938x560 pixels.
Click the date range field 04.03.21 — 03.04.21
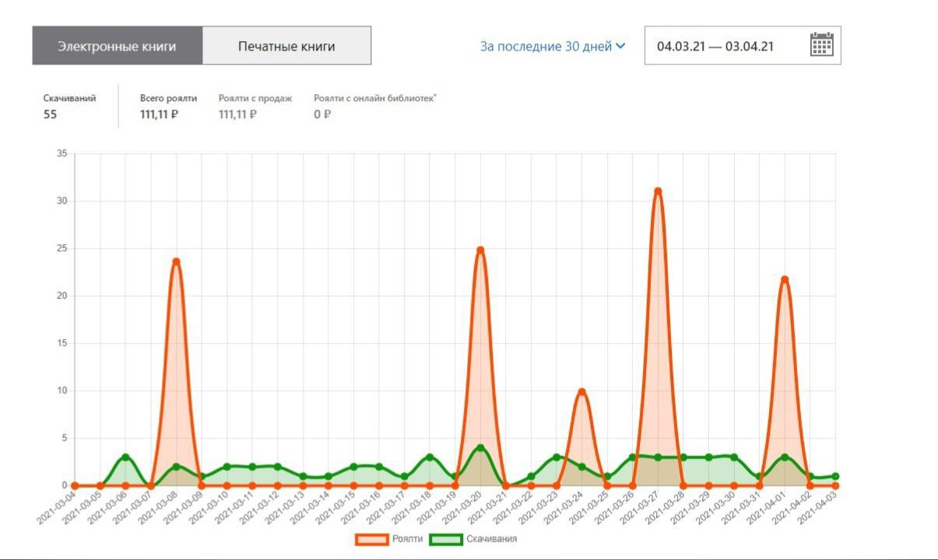(x=715, y=46)
